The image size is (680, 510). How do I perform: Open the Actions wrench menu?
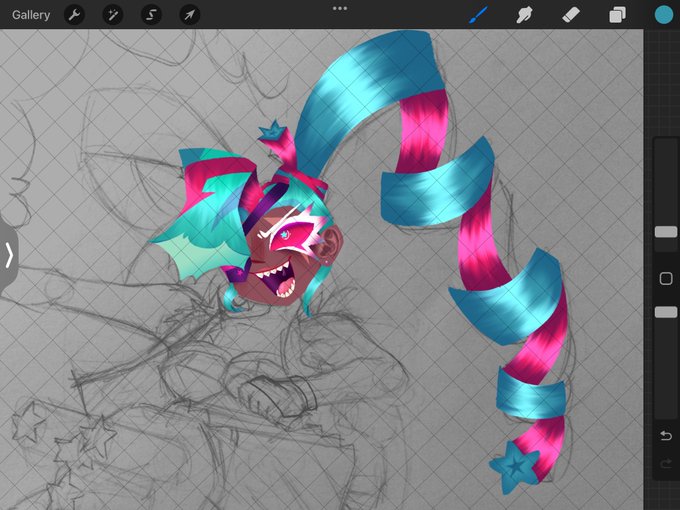tap(75, 15)
